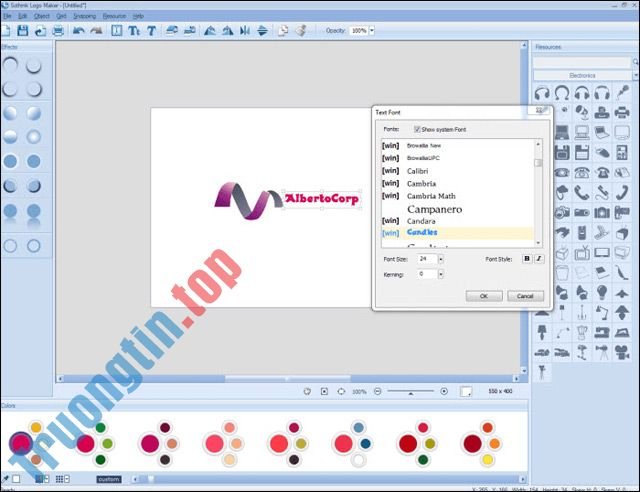Screen dimensions: 640x492
Task: Open the Edit menu
Action: pyautogui.click(x=22, y=16)
